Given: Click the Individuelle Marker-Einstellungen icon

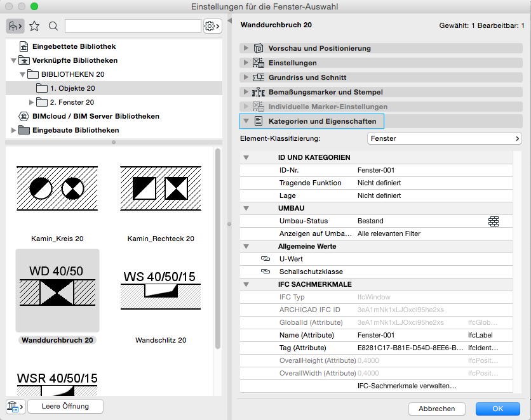Looking at the screenshot, I should tap(259, 106).
